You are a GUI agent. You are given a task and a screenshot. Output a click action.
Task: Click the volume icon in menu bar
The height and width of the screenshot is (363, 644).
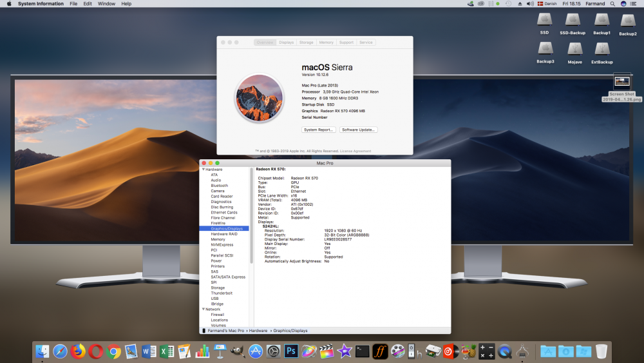coord(530,4)
